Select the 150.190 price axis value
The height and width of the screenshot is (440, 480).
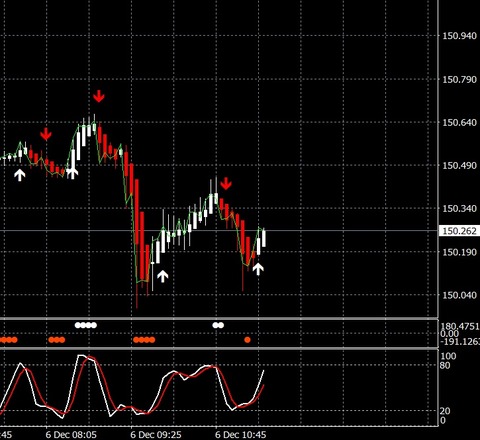tap(459, 252)
